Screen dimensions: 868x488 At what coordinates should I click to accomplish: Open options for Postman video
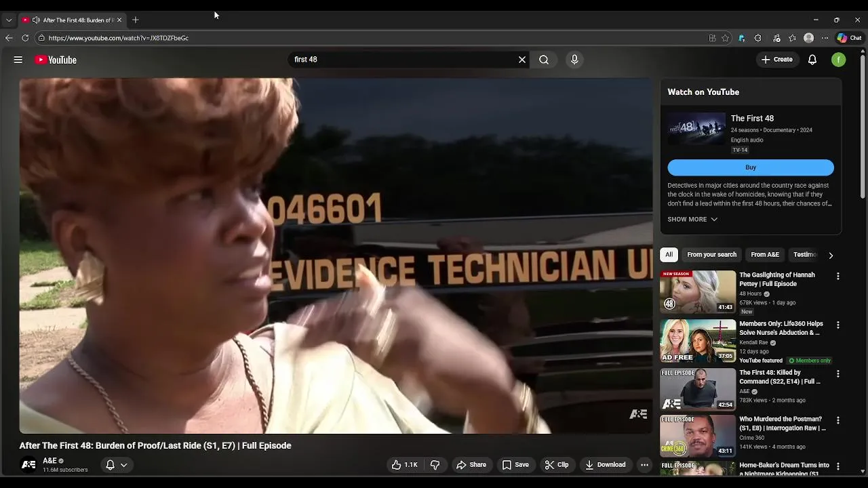tap(838, 420)
